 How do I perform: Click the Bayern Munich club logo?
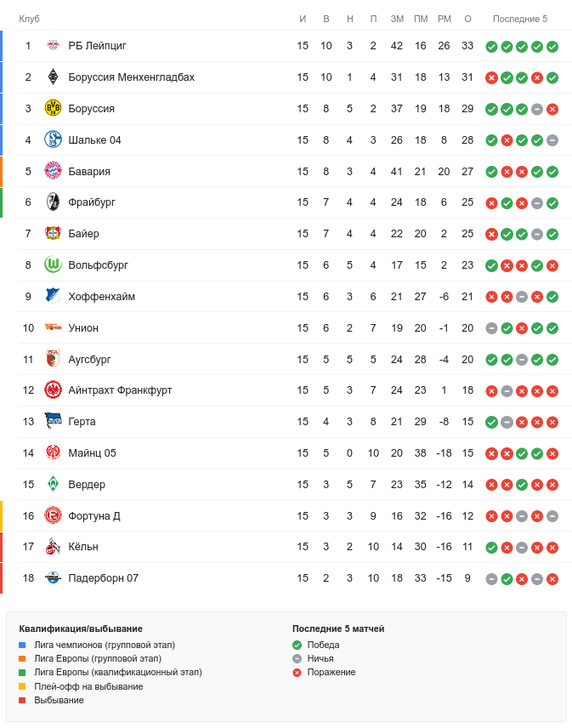coord(54,171)
